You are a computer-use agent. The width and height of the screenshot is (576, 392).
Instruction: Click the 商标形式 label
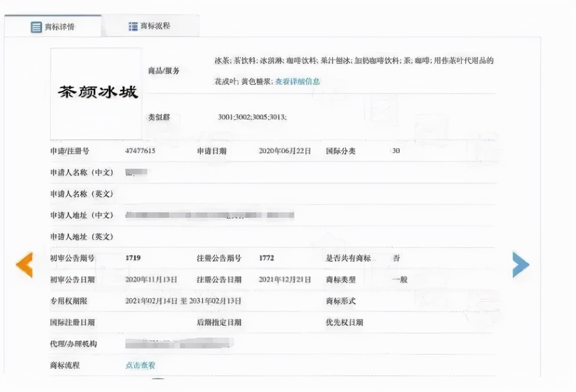pos(341,301)
